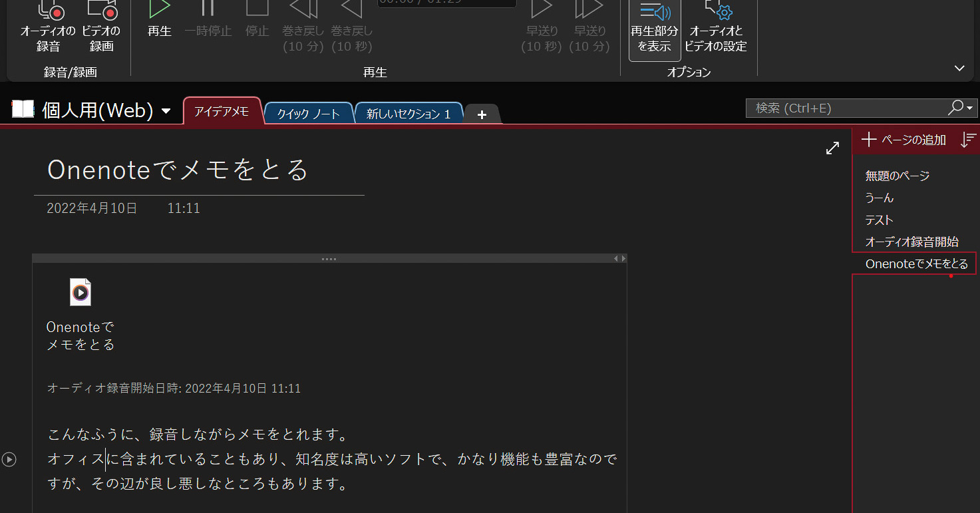Switch to the クイック ノート section tab

(x=309, y=114)
